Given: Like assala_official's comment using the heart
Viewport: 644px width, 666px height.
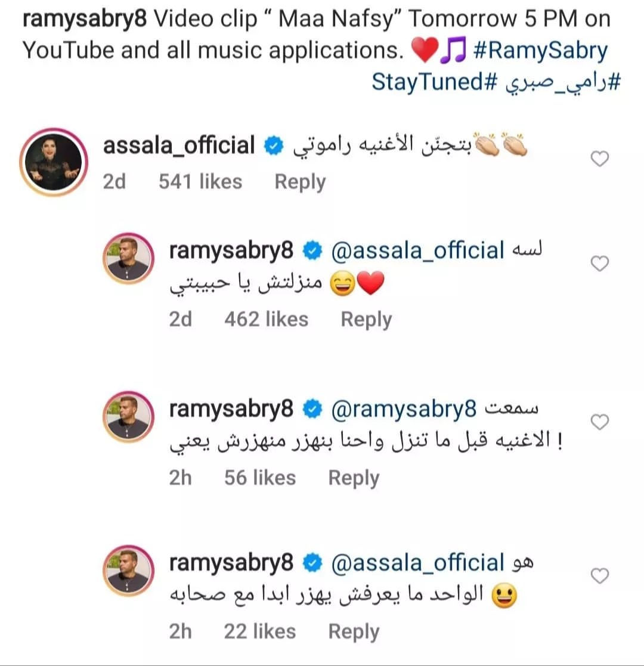Looking at the screenshot, I should point(599,159).
